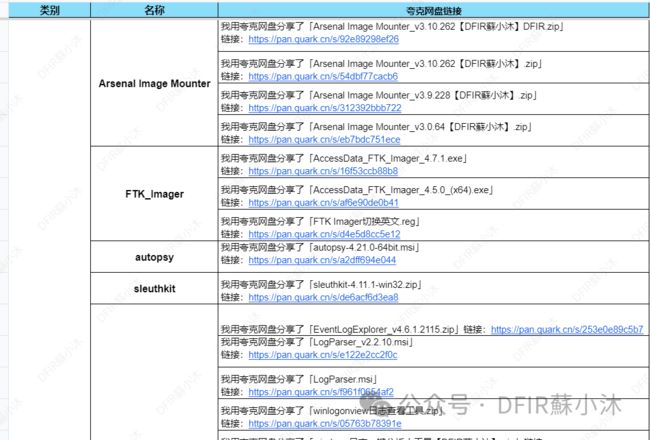650x440 pixels.
Task: Open link pan.quark.cn/s/d4e5d8cc5e12
Action: click(x=324, y=234)
